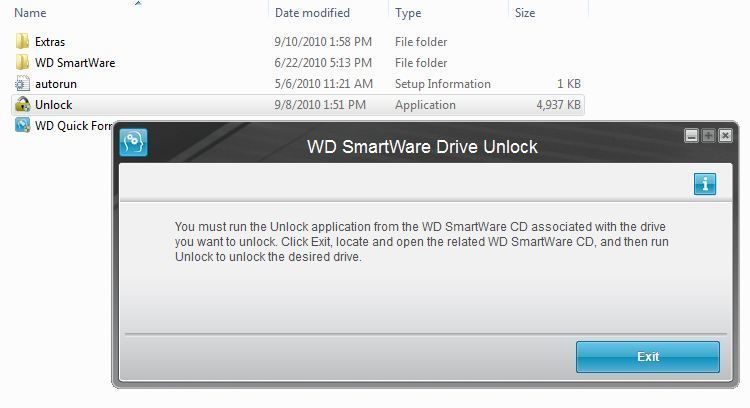Click the Unlock file name label
Screen dimensions: 750x408
(53, 105)
